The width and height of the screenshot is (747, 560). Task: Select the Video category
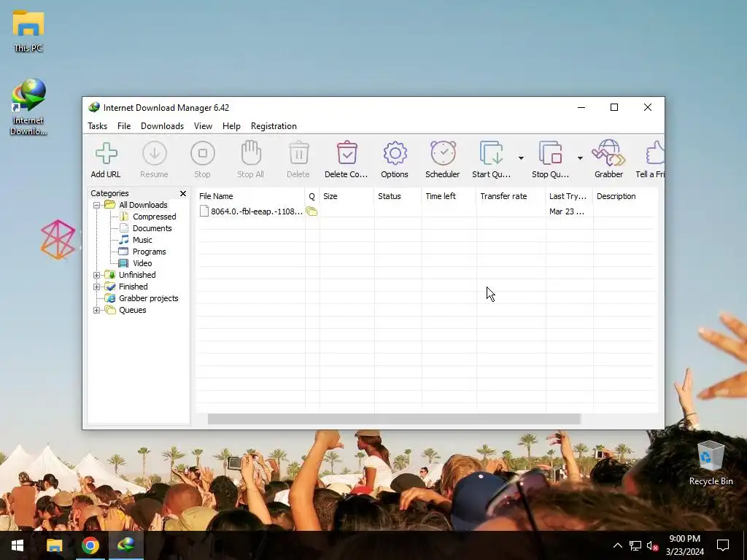(x=142, y=263)
